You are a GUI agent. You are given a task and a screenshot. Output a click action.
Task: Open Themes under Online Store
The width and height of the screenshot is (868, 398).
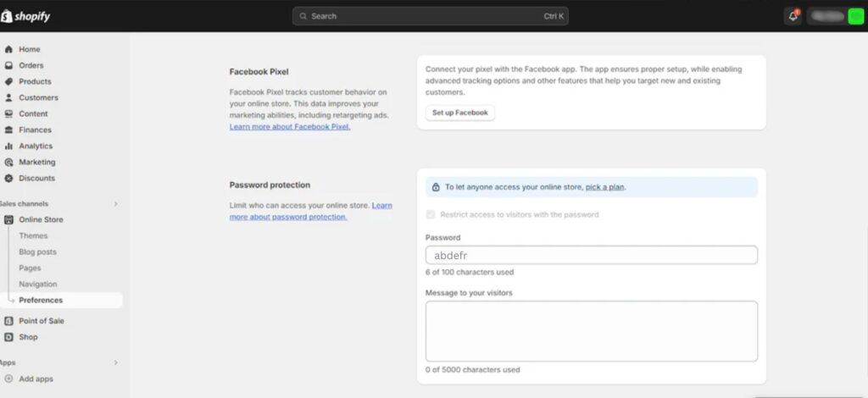tap(33, 235)
